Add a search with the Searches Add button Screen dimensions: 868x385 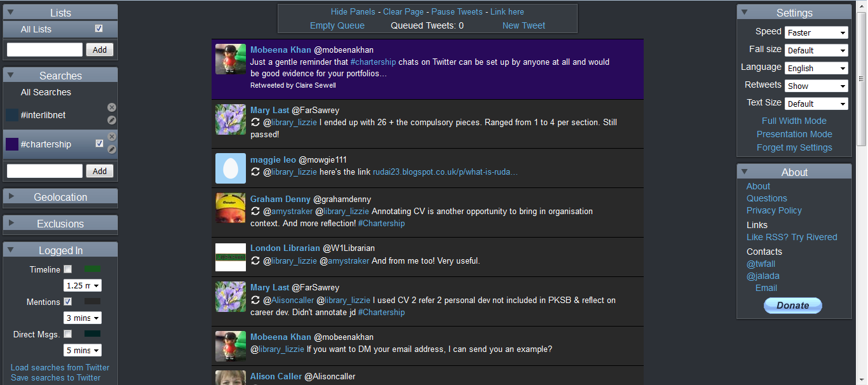pyautogui.click(x=100, y=171)
